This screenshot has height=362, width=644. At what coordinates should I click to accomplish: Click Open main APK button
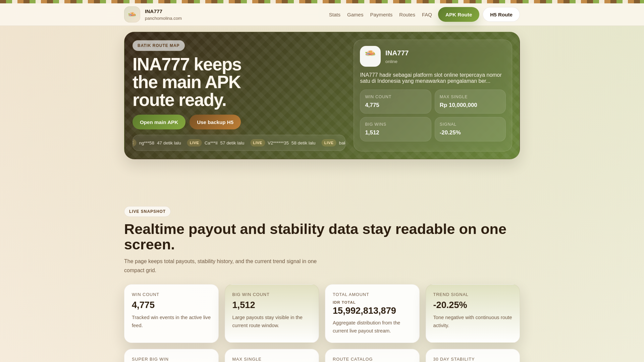[x=159, y=122]
